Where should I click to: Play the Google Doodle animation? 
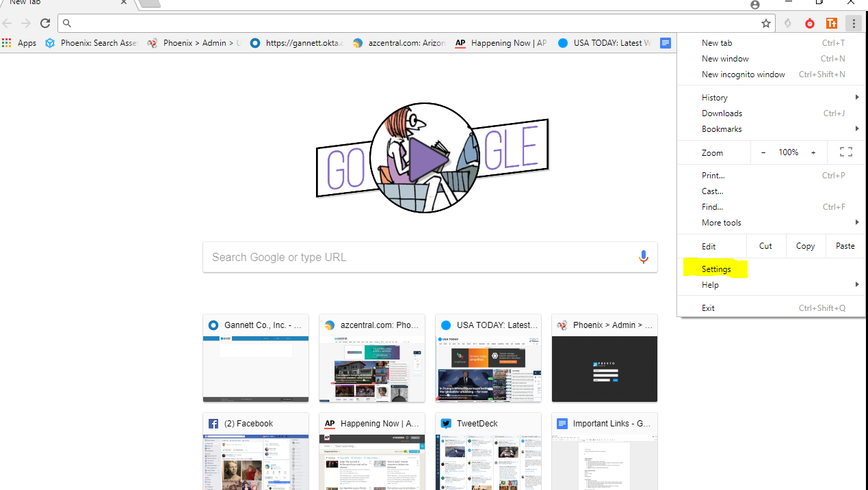[421, 158]
